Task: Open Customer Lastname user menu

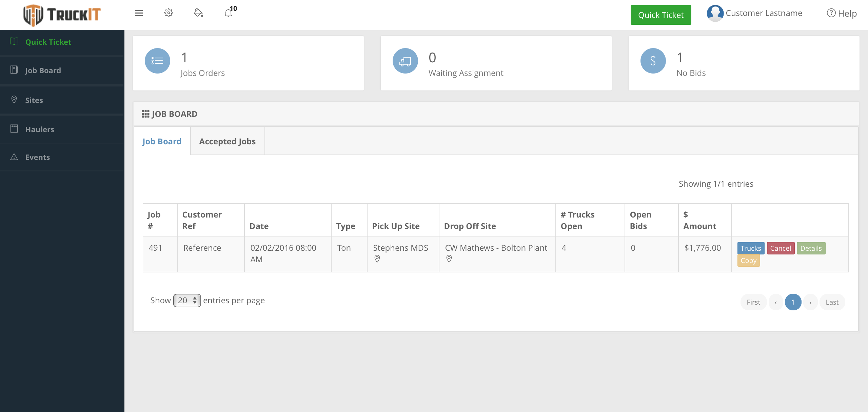Action: (755, 14)
